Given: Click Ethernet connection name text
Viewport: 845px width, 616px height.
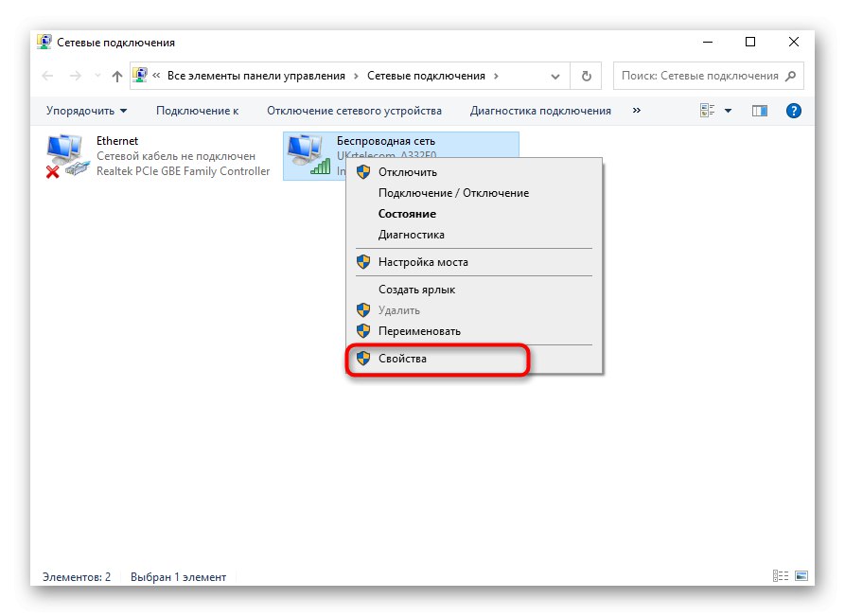Looking at the screenshot, I should pos(117,141).
